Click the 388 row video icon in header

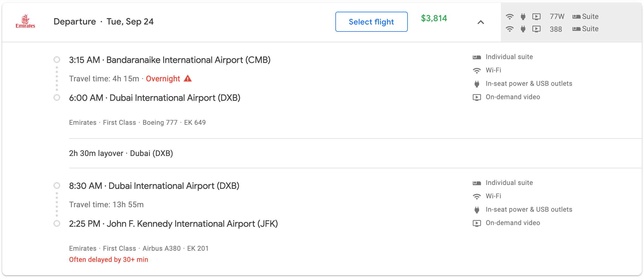pyautogui.click(x=536, y=29)
